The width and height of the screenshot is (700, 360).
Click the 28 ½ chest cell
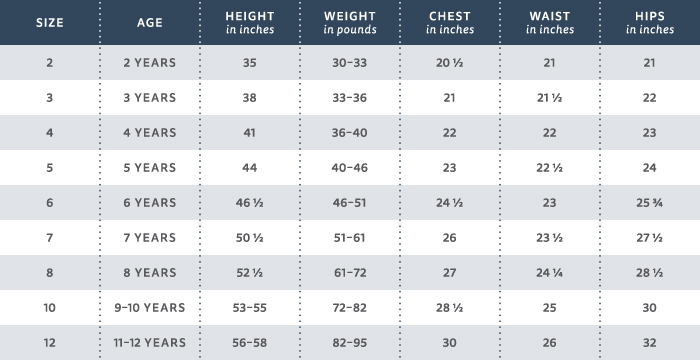450,308
